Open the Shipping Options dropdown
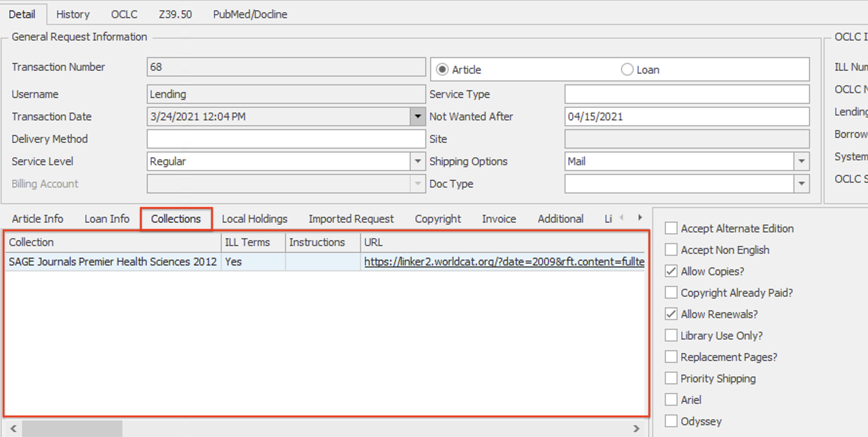The height and width of the screenshot is (437, 868). pyautogui.click(x=801, y=162)
